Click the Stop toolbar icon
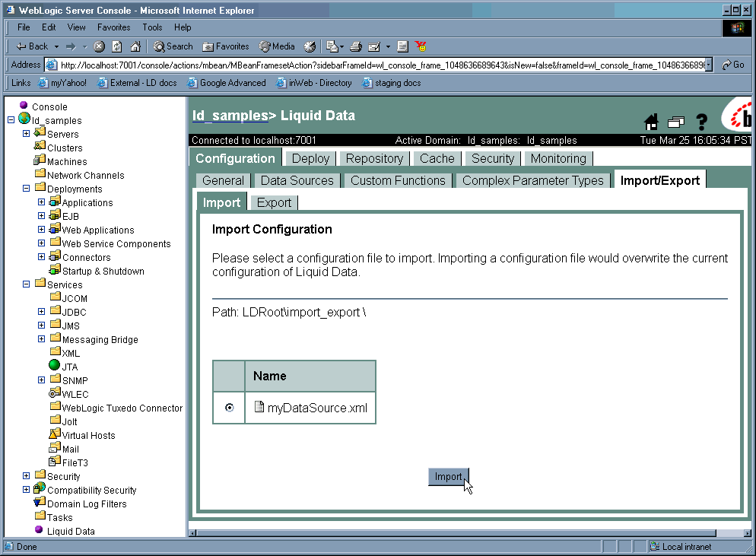Screen dimensions: 756x556 [99, 46]
